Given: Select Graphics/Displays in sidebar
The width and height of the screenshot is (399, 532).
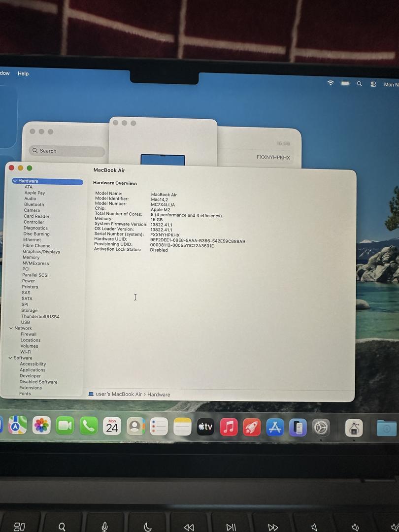Looking at the screenshot, I should point(41,252).
